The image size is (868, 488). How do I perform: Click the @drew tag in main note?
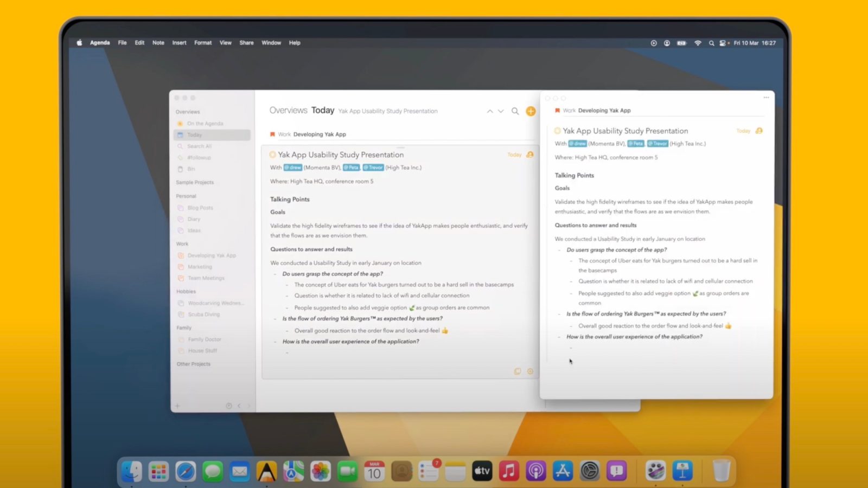pyautogui.click(x=293, y=168)
